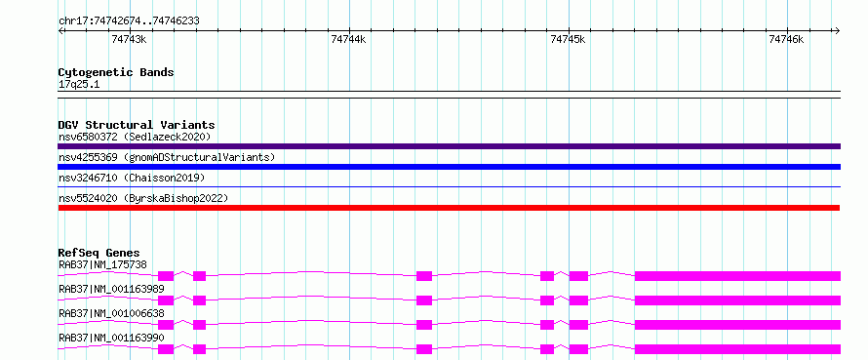Select the RAB37|NM_001163990 transcript label
This screenshot has width=868, height=360.
(x=111, y=338)
